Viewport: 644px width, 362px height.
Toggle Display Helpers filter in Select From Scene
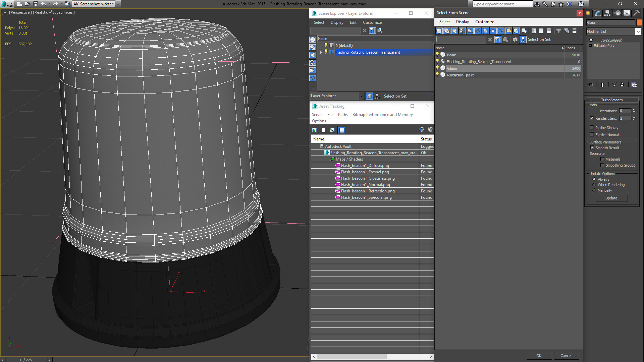470,31
